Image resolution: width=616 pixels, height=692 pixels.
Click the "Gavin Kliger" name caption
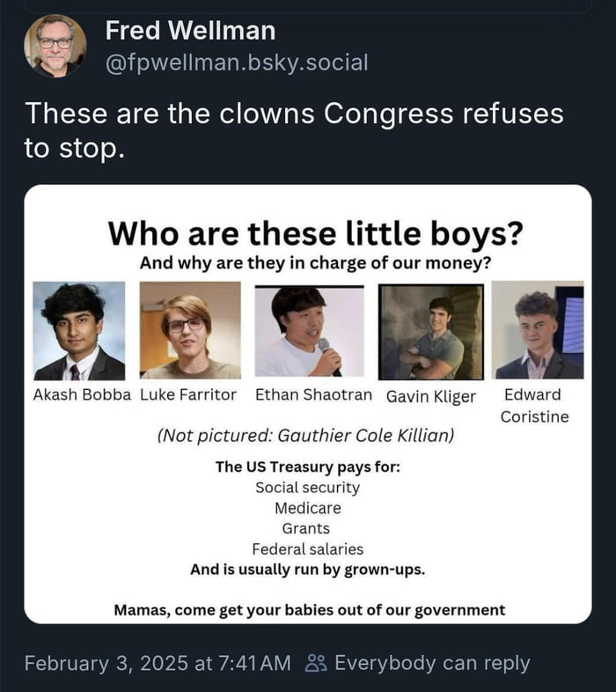(x=431, y=396)
